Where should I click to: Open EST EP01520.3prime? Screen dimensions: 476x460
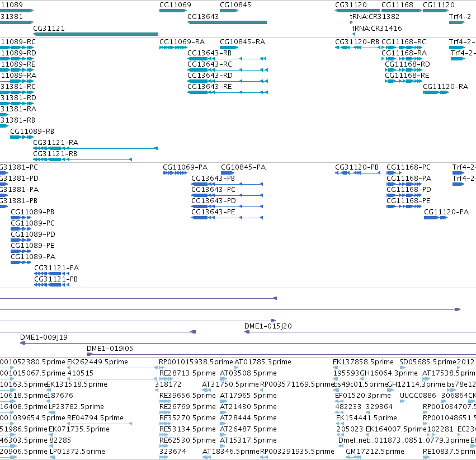(x=363, y=396)
